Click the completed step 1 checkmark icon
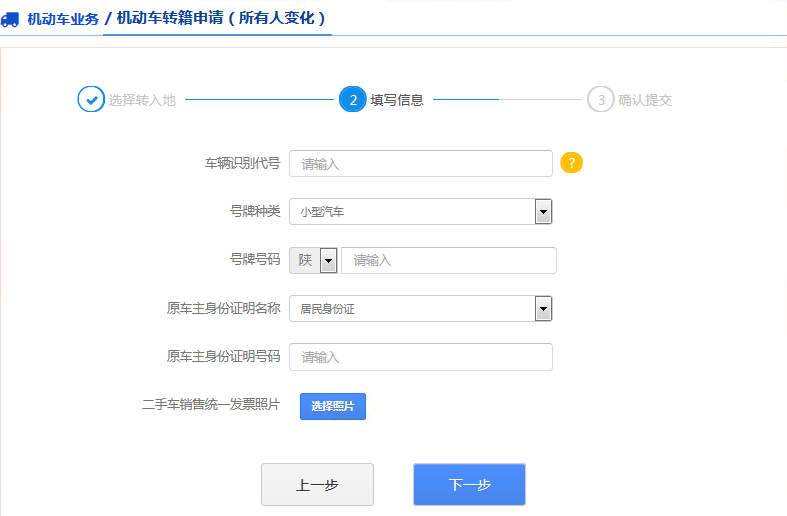This screenshot has height=516, width=787. 91,100
